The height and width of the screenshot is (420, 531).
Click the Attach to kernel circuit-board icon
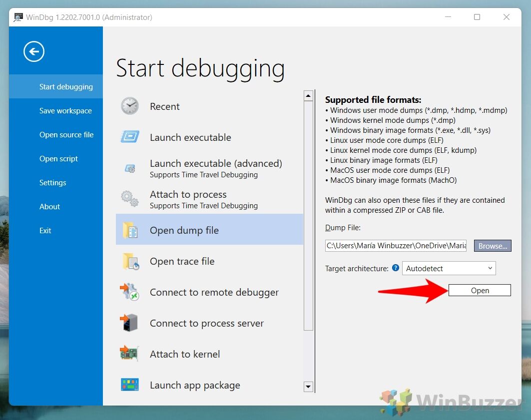(x=129, y=353)
